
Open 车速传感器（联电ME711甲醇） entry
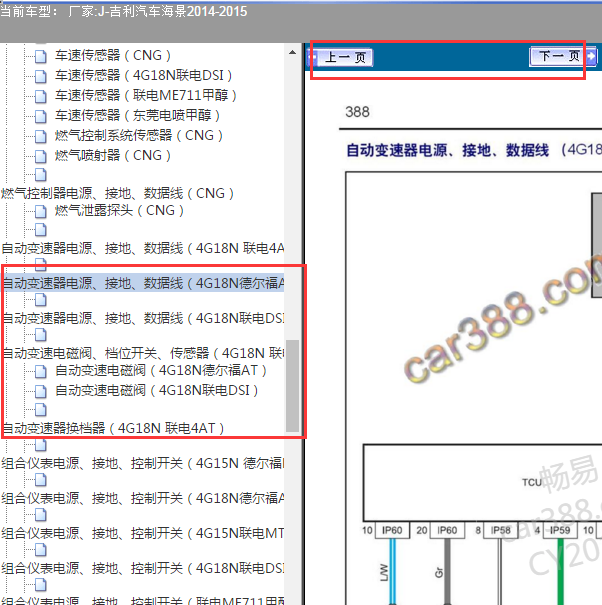pyautogui.click(x=146, y=95)
